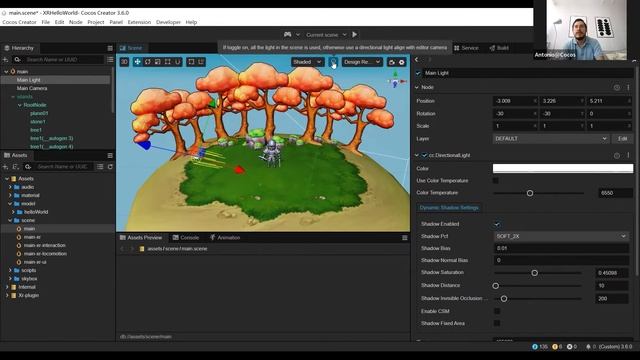Open the light Color swatch picker
640x360 pixels.
(563, 168)
